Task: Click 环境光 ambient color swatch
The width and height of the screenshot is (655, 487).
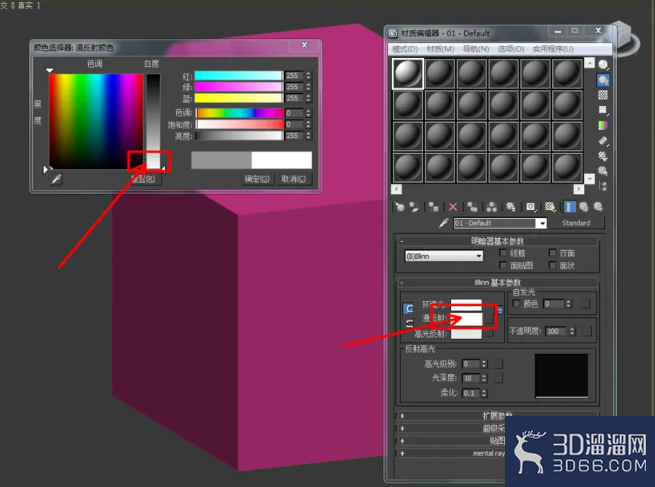Action: (x=466, y=305)
